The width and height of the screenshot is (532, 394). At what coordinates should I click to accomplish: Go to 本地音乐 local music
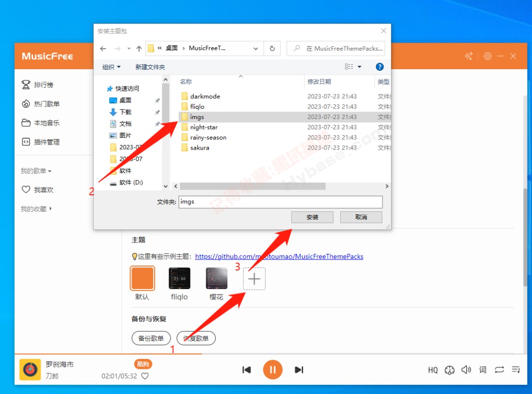(x=40, y=123)
